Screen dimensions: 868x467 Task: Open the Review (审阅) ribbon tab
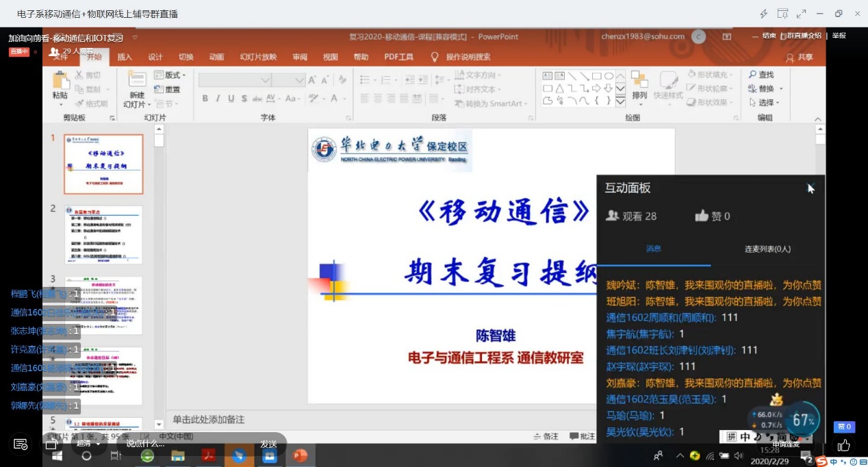(x=300, y=58)
